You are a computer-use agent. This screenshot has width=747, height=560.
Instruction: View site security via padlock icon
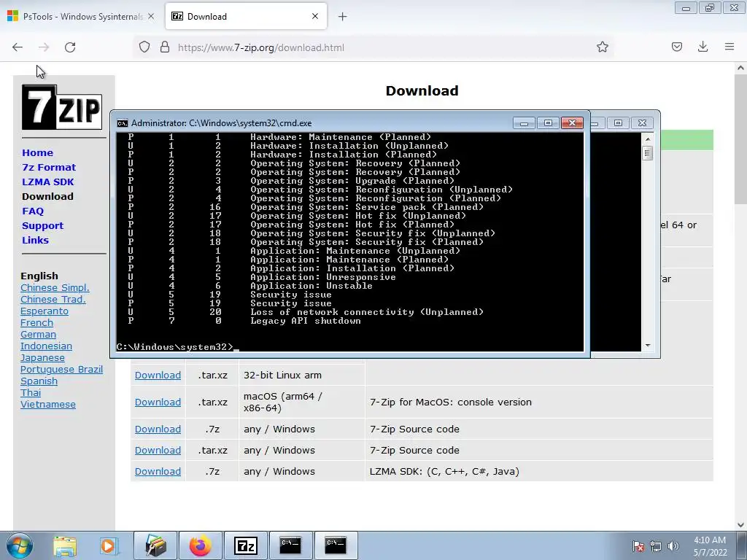coord(165,47)
